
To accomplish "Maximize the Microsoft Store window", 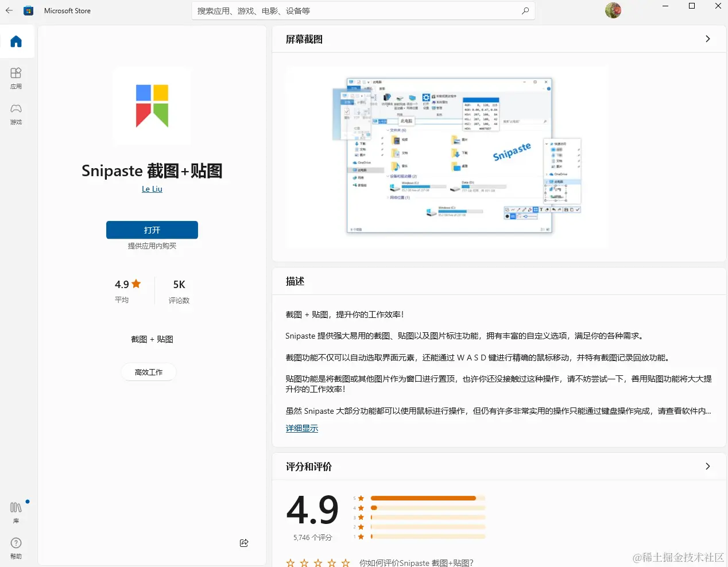I will [692, 6].
